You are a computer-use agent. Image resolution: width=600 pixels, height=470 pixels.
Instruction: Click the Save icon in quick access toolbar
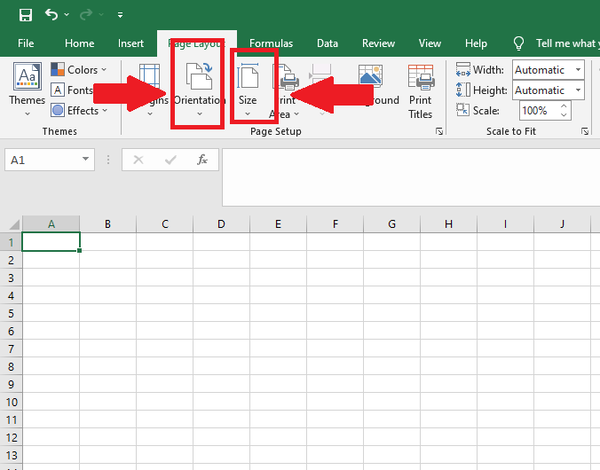click(x=25, y=15)
